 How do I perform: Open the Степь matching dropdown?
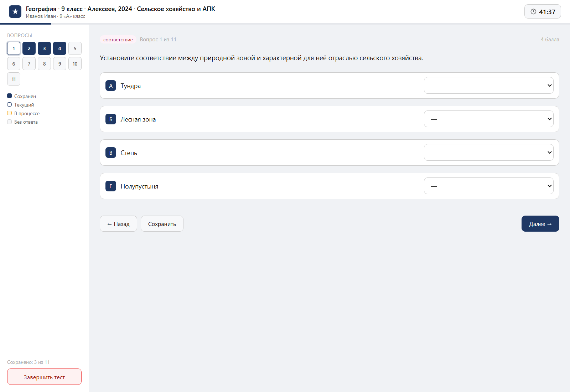click(x=488, y=153)
